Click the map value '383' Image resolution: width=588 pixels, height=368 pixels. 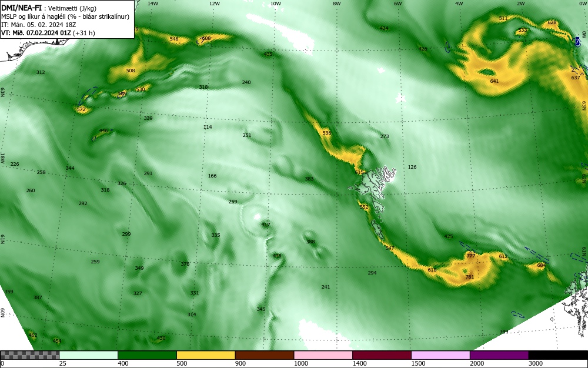pos(309,179)
